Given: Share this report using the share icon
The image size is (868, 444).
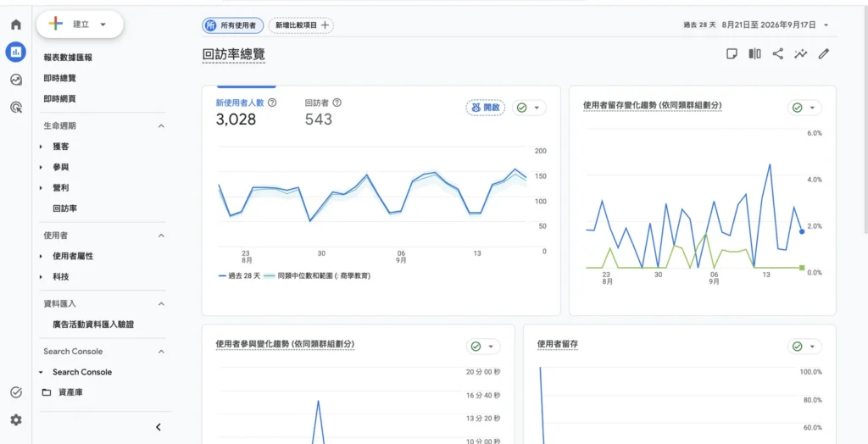Looking at the screenshot, I should [x=778, y=53].
